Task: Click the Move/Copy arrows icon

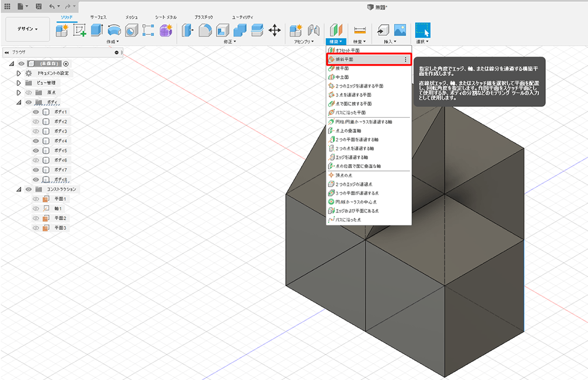Action: pyautogui.click(x=274, y=30)
